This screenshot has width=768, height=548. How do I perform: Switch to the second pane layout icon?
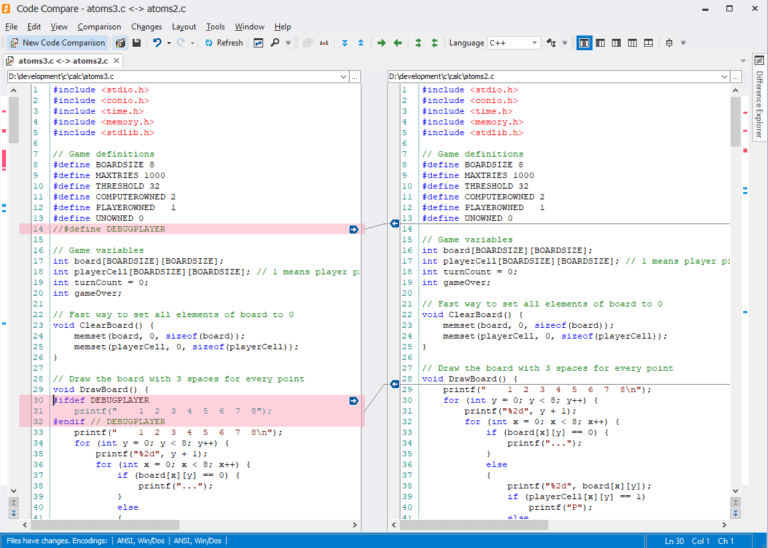point(600,43)
